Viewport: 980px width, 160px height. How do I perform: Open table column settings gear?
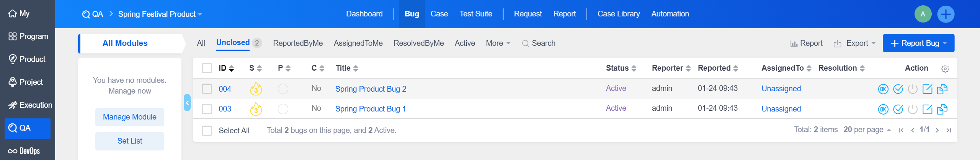[945, 69]
